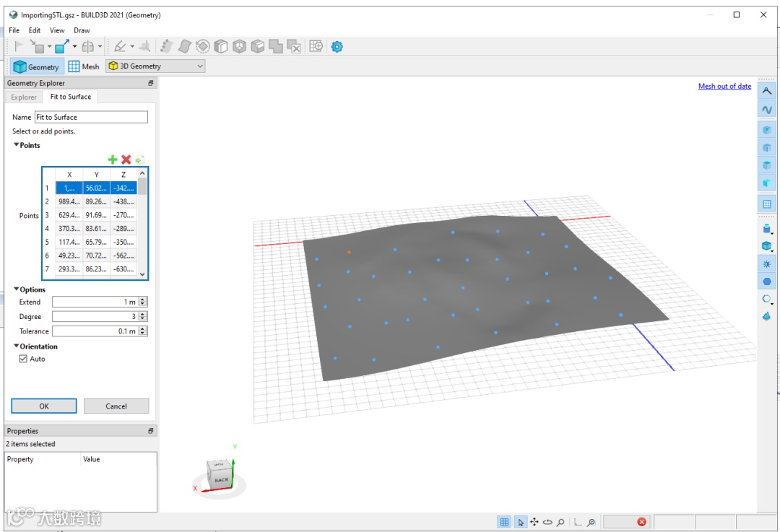Screen dimensions: 780x532
Task: Open the File menu
Action: [14, 30]
